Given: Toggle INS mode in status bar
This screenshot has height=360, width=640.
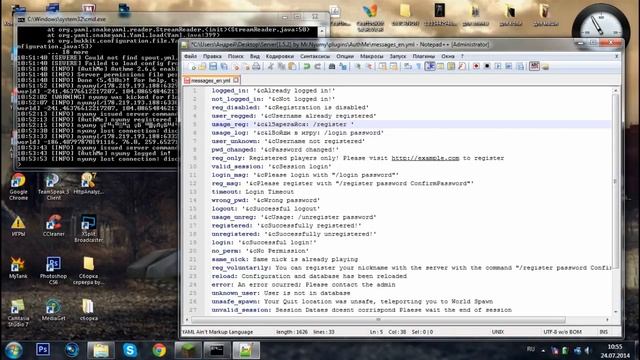Looking at the screenshot, I should (x=604, y=332).
